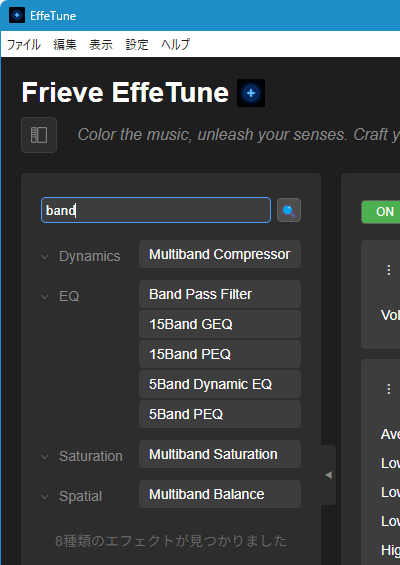Click the EffeTune title bar app icon
400x565 pixels.
click(17, 15)
